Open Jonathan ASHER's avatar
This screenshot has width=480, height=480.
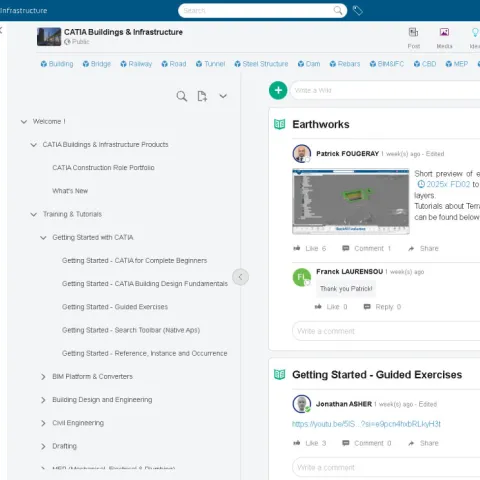tap(302, 404)
